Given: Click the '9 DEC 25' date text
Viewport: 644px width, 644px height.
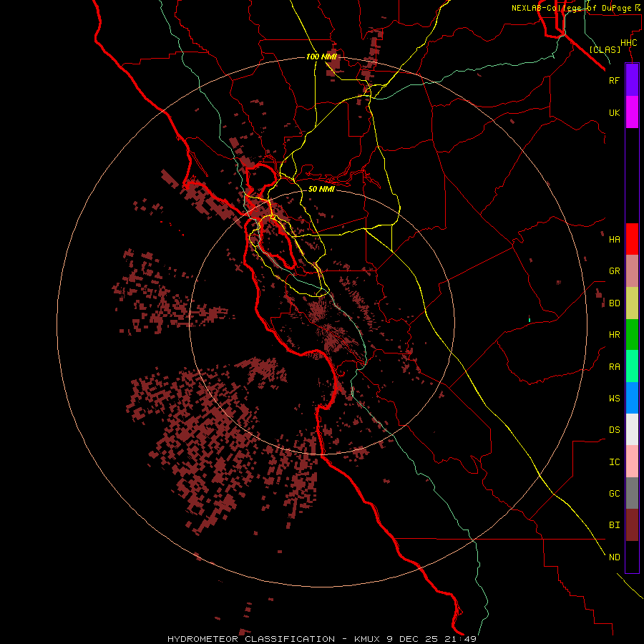Looking at the screenshot, I should coord(413,639).
